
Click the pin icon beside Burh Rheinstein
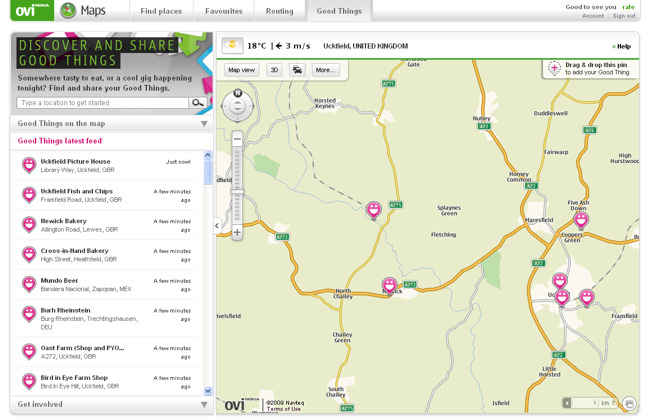coord(29,314)
